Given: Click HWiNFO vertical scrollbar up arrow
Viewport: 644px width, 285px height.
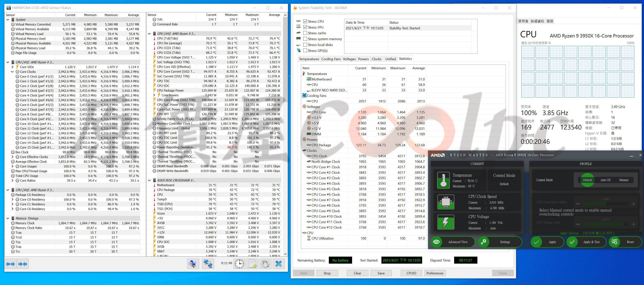Looking at the screenshot, I should click(285, 15).
